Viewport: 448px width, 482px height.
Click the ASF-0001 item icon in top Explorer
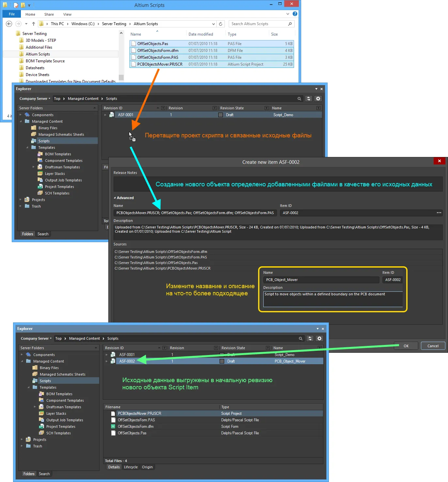(x=112, y=115)
